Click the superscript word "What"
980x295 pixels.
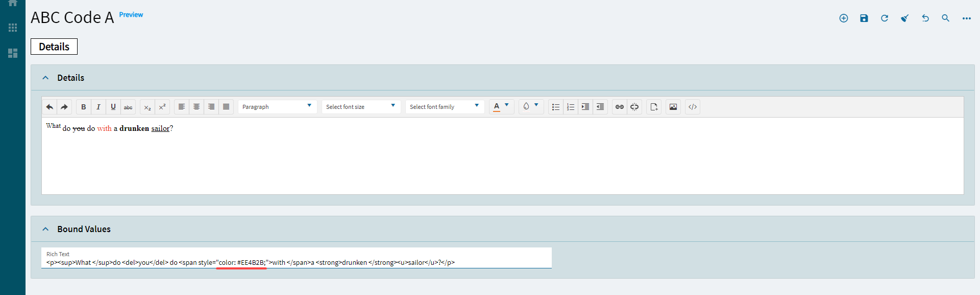point(53,126)
